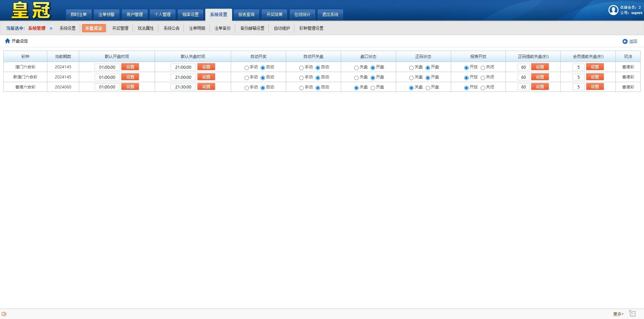Image resolution: width=644 pixels, height=319 pixels.
Task: Switch to the 赔率设置 tab
Action: [x=191, y=15]
